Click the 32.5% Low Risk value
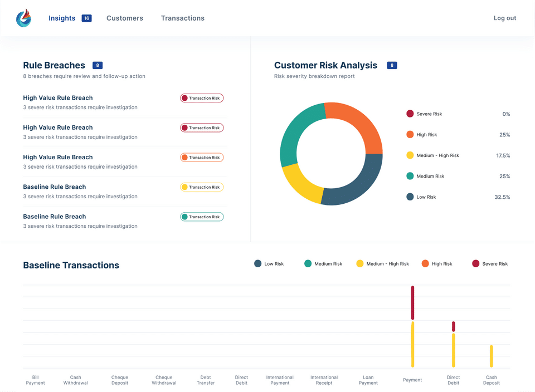This screenshot has width=535, height=392. coord(502,197)
